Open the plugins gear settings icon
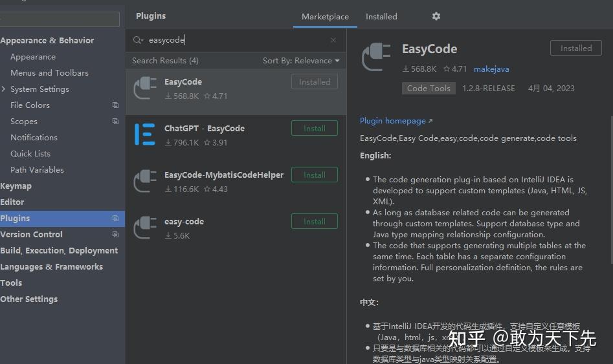 [x=436, y=16]
